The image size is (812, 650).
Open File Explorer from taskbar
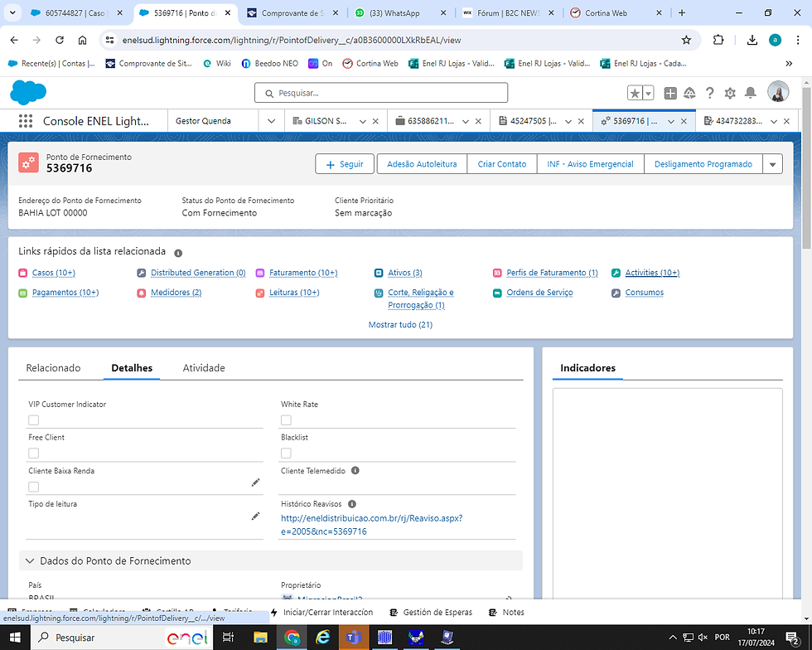click(x=260, y=637)
